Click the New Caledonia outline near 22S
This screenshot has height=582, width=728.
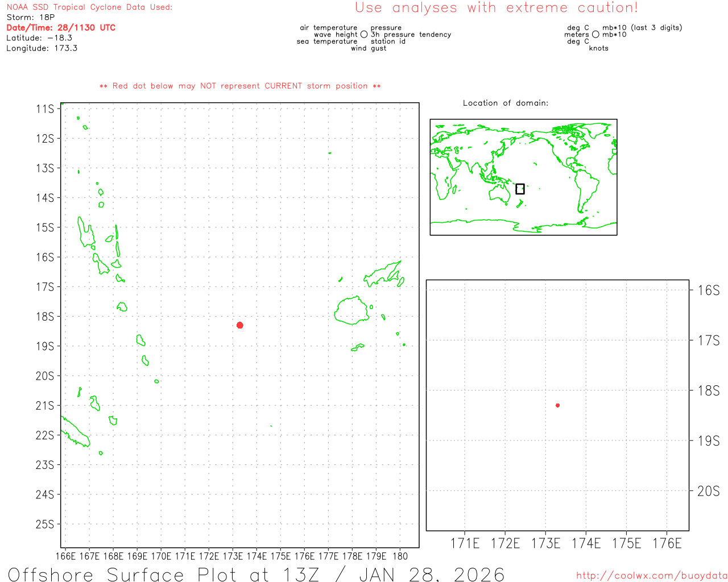75,433
